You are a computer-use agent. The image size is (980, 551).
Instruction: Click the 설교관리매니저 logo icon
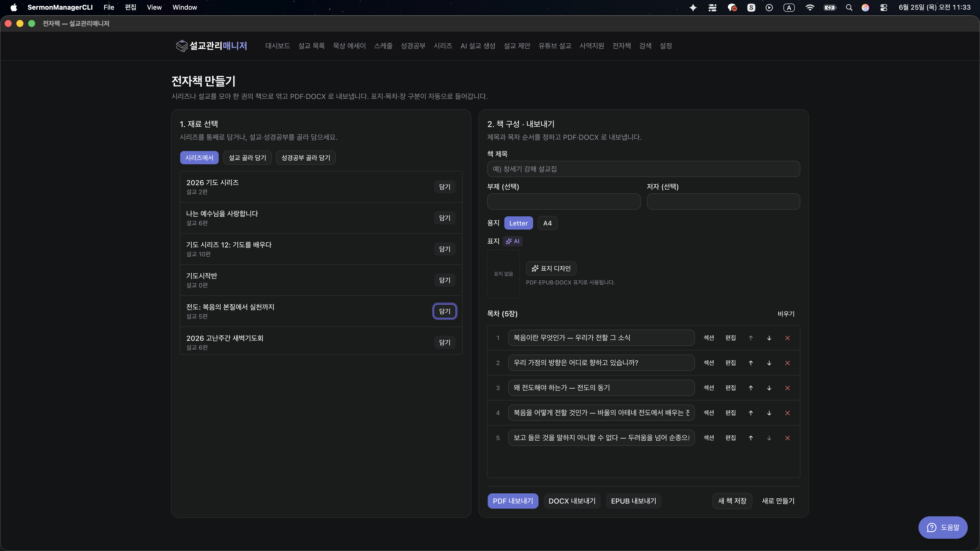[x=182, y=46]
